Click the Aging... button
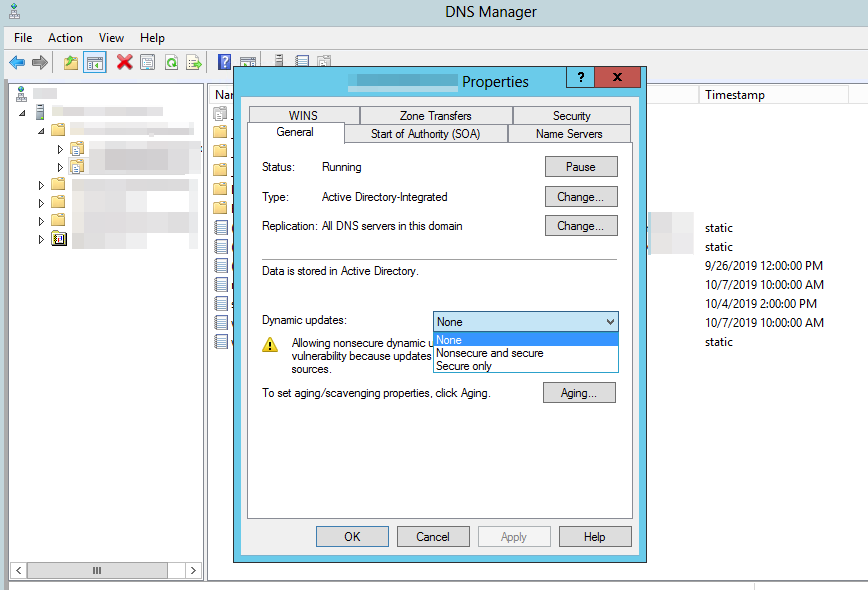 (579, 393)
